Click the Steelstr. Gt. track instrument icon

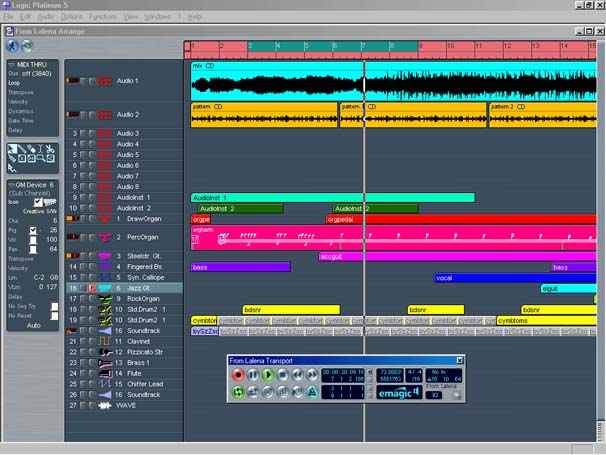[x=104, y=256]
